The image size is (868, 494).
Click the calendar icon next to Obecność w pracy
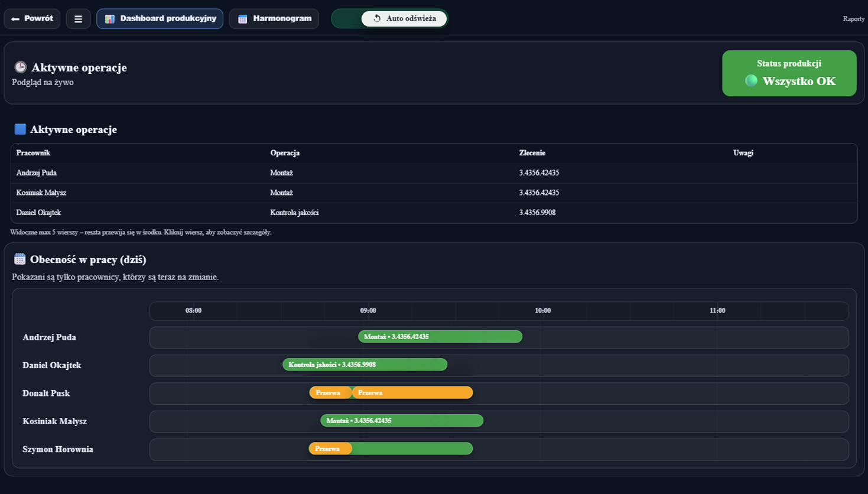[20, 259]
